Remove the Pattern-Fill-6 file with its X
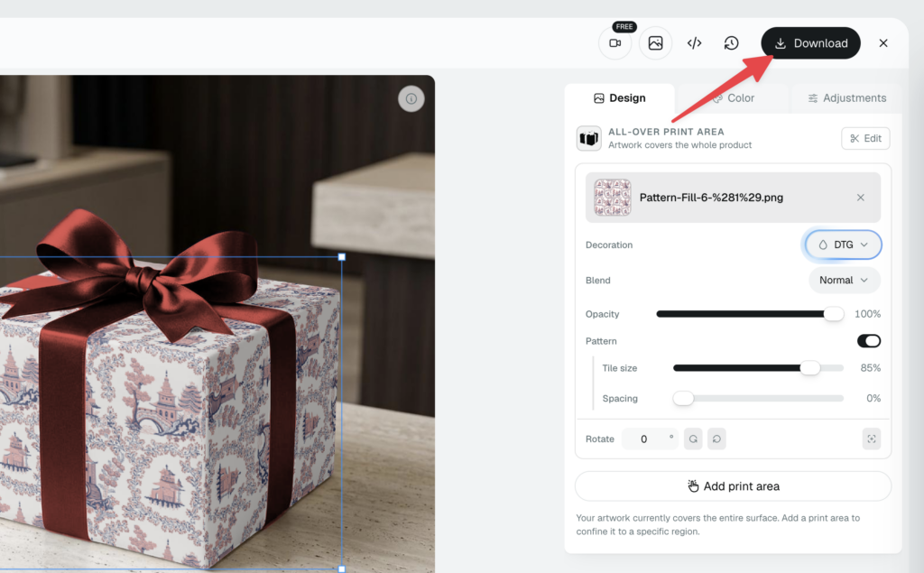This screenshot has height=573, width=924. point(860,198)
